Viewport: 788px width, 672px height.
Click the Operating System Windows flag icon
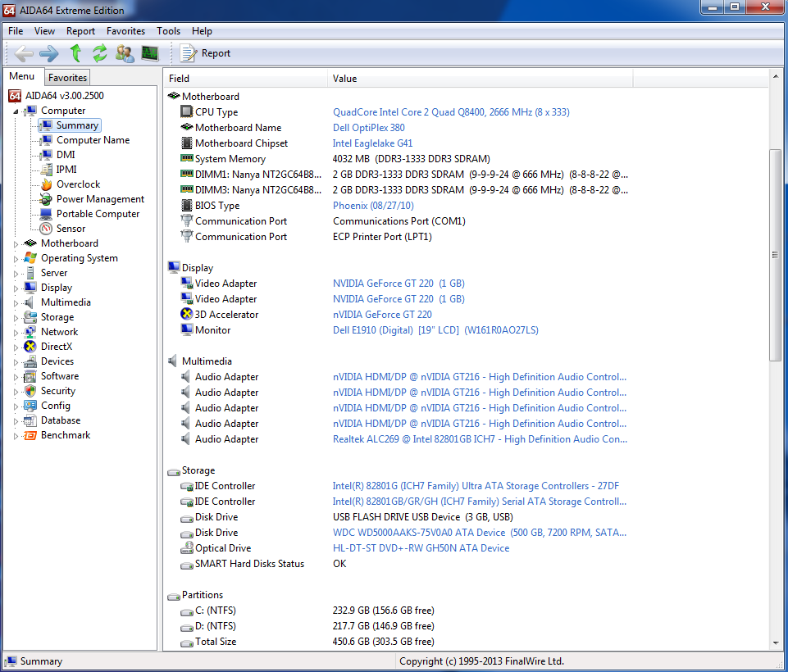[30, 258]
